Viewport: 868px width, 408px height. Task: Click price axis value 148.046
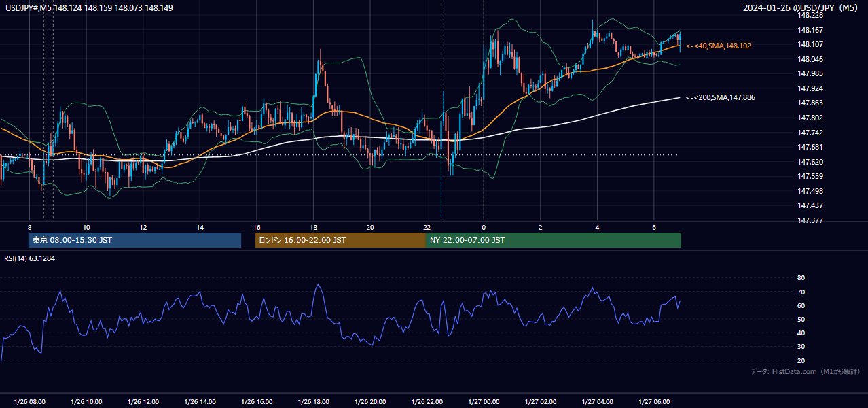[x=810, y=59]
